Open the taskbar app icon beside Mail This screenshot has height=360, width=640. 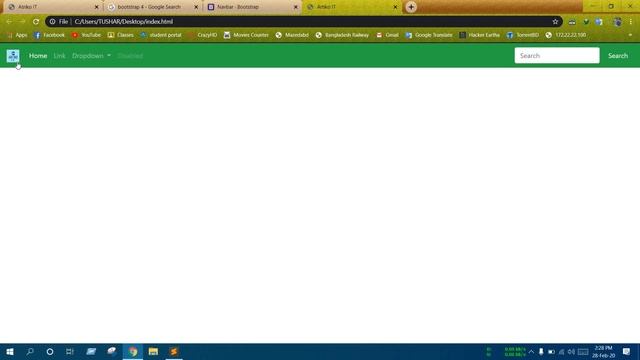click(111, 351)
